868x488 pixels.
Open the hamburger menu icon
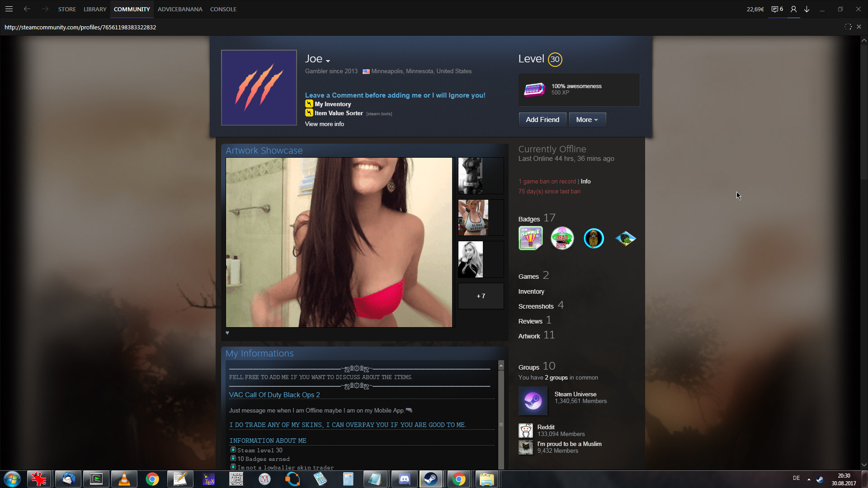click(x=9, y=9)
